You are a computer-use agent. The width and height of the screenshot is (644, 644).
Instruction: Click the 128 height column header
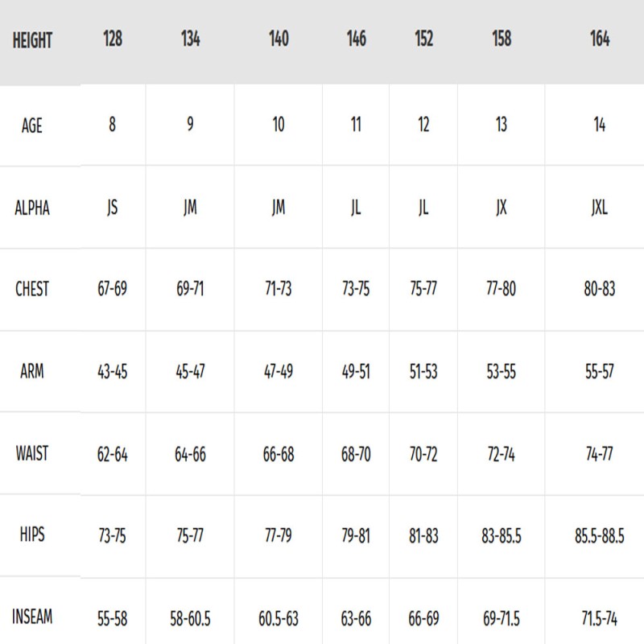tap(113, 39)
